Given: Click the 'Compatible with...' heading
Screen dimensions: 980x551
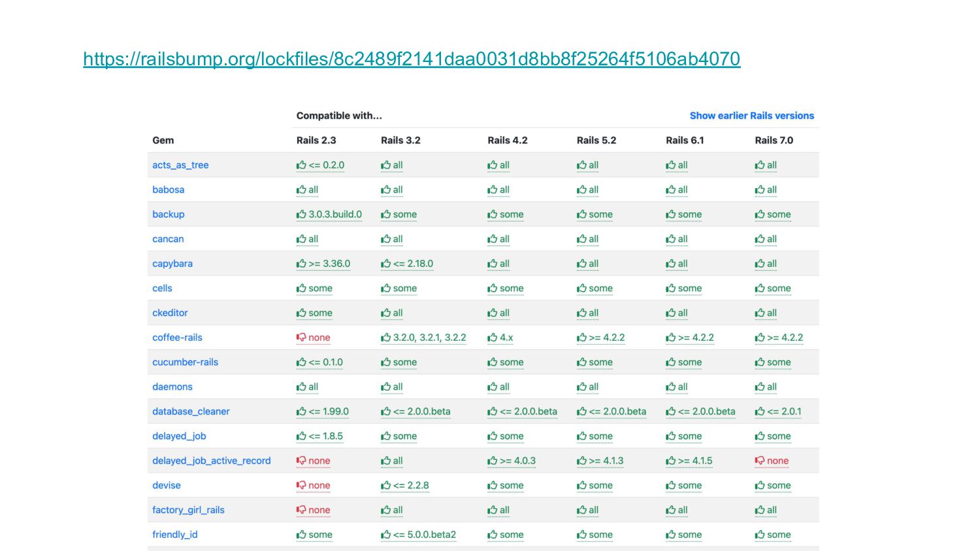Looking at the screenshot, I should coord(339,116).
